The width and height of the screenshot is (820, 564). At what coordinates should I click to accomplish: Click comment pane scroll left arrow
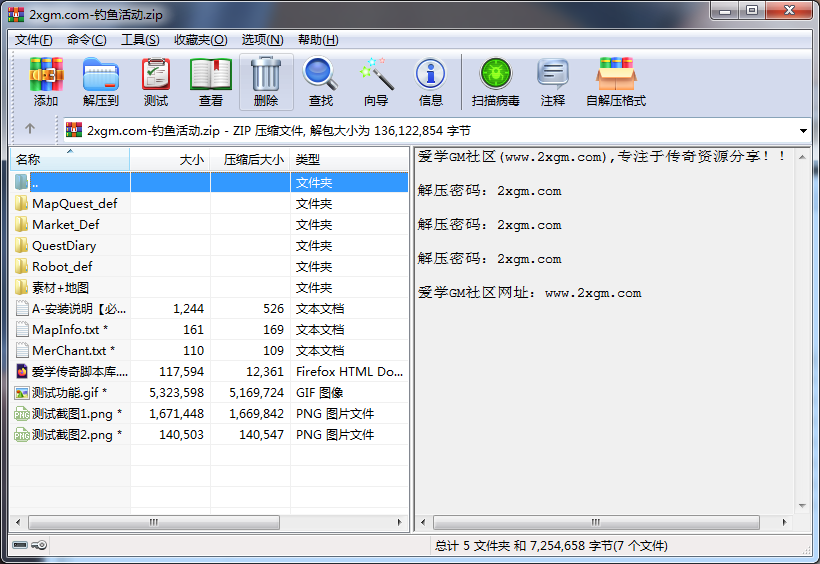[x=423, y=522]
